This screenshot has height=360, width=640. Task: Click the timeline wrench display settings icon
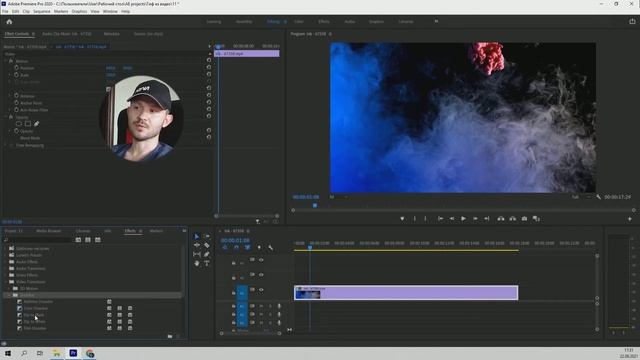coord(270,247)
